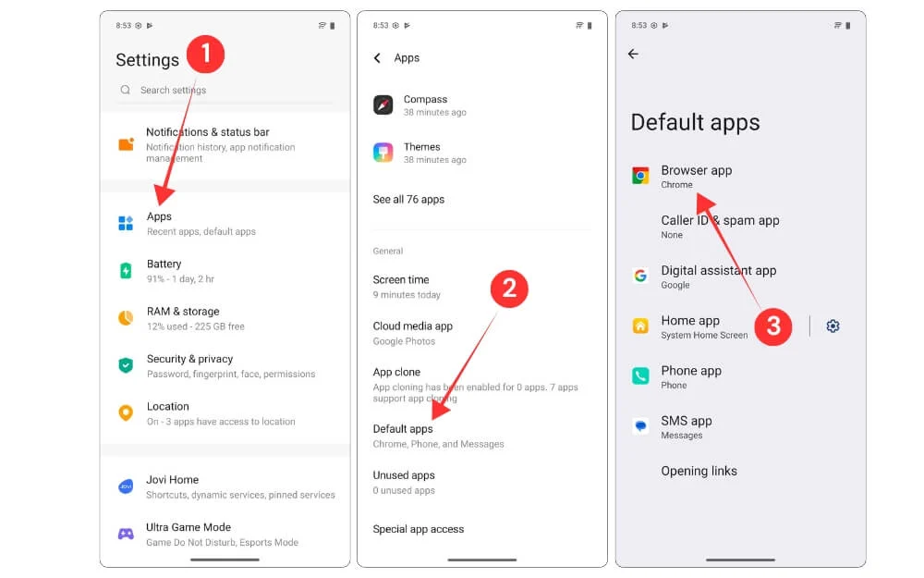Open the Unused apps option

[x=482, y=483]
